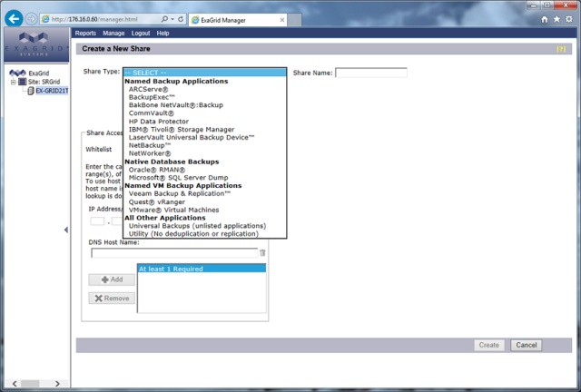Open address bar dropdown arrow
Viewport: 581px width, 392px height.
tap(172, 19)
